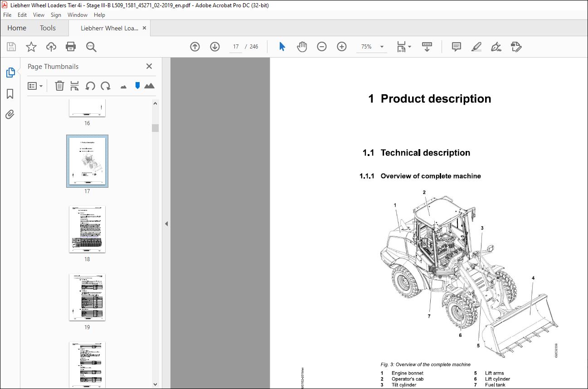This screenshot has height=389, width=588.
Task: Click the thumbnail panel scrollbar thumb
Action: 156,127
